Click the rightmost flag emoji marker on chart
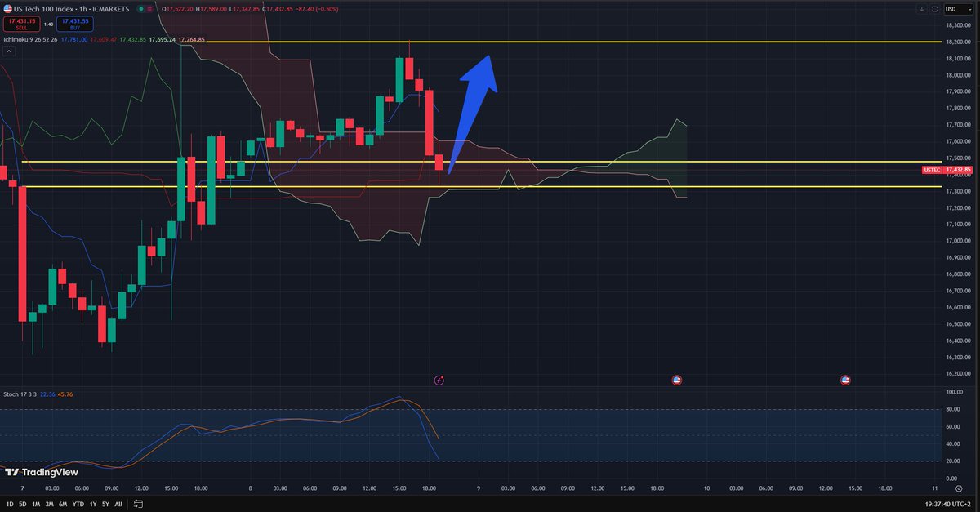980x512 pixels. (x=845, y=380)
